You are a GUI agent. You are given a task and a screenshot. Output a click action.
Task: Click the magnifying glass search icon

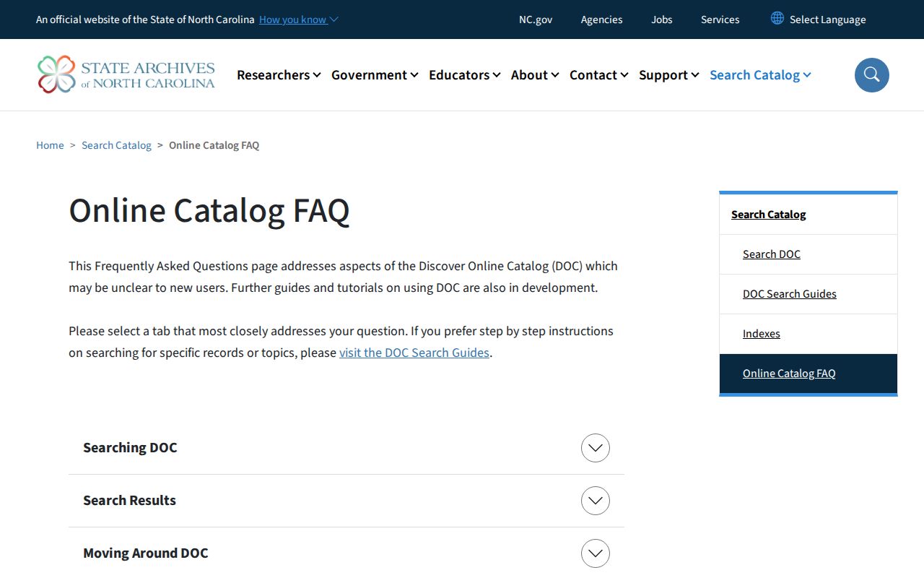tap(872, 75)
